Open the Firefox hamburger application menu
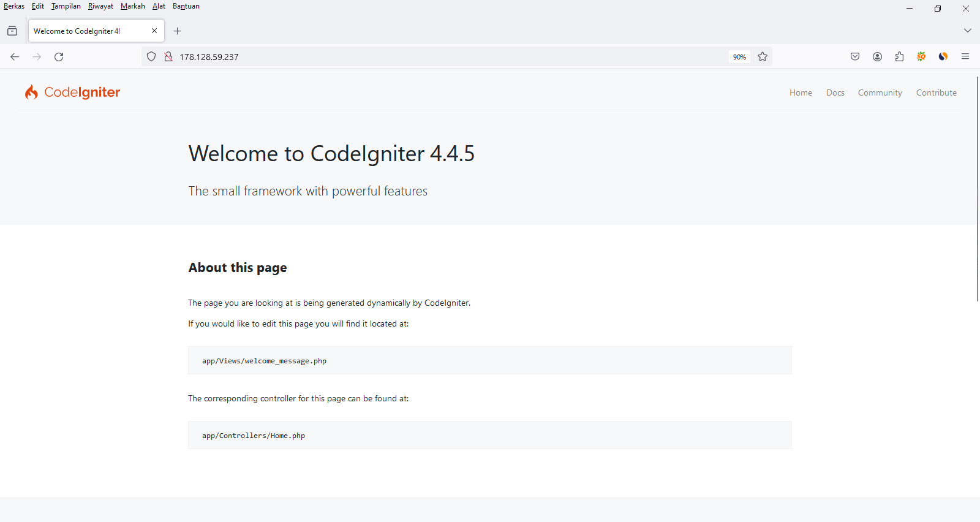980x522 pixels. tap(965, 57)
